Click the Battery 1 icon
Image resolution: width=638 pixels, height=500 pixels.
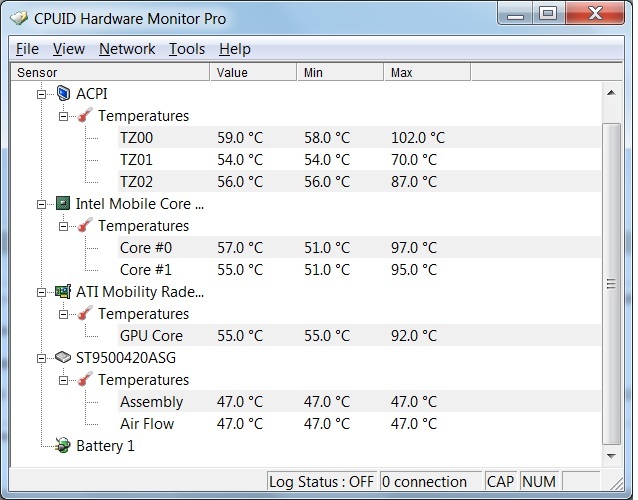click(x=63, y=445)
